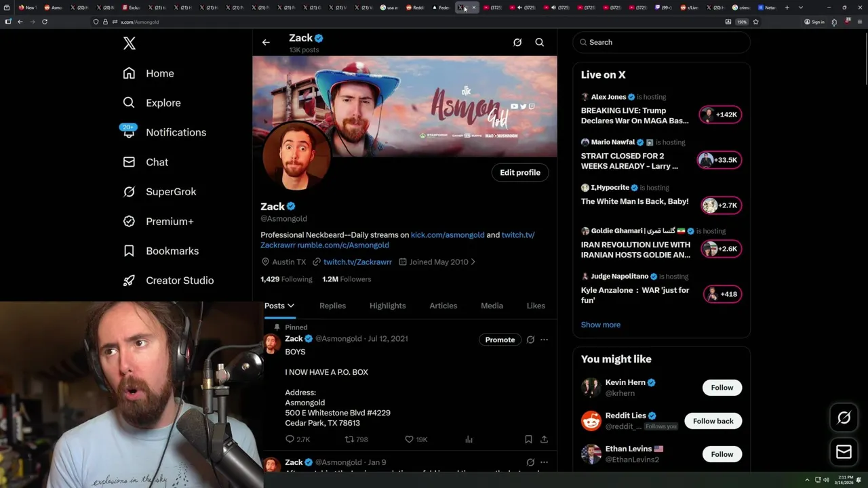Click the reply icon with 2.7K
The image size is (868, 488).
click(290, 439)
